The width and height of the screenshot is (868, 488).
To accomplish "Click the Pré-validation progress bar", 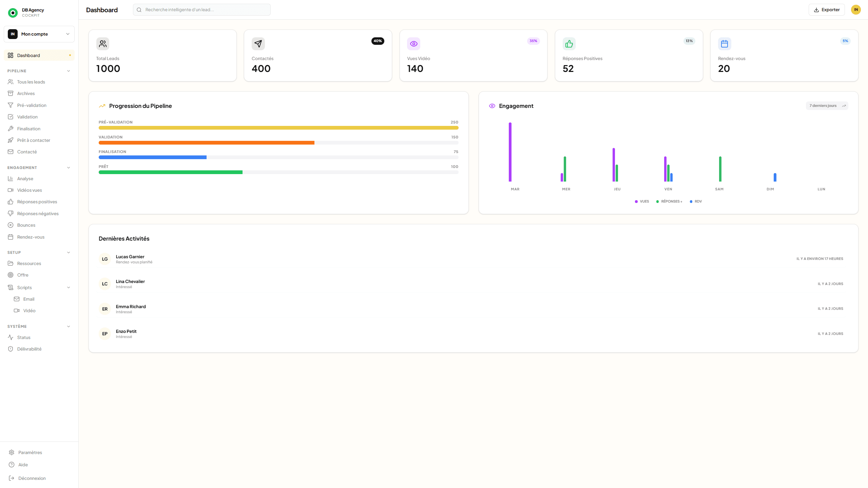I will (278, 128).
